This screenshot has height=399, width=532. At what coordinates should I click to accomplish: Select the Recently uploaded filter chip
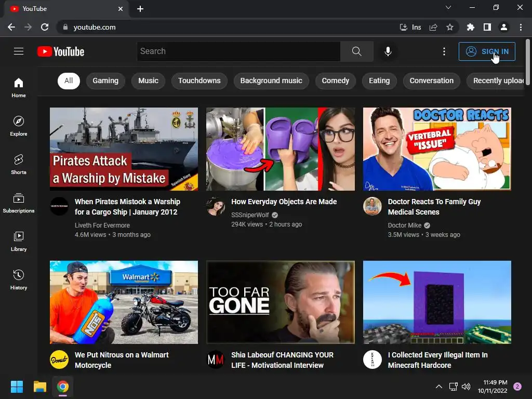tap(496, 81)
